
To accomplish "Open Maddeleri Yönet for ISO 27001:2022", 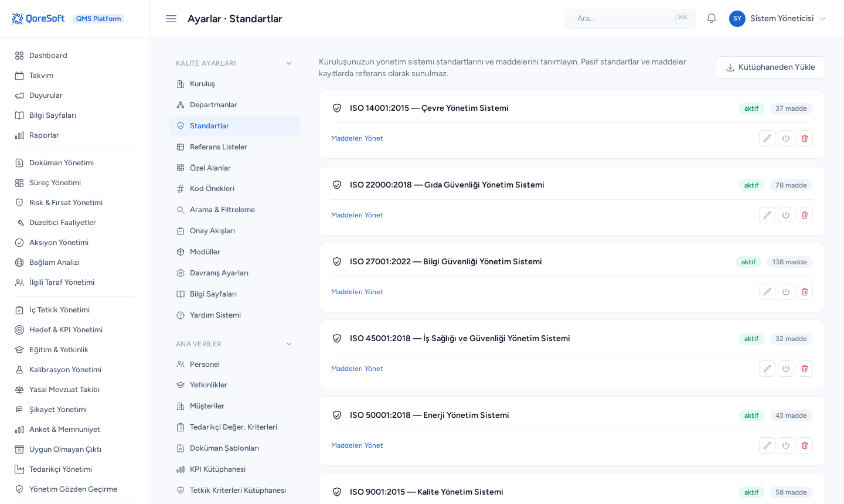I will click(x=357, y=292).
